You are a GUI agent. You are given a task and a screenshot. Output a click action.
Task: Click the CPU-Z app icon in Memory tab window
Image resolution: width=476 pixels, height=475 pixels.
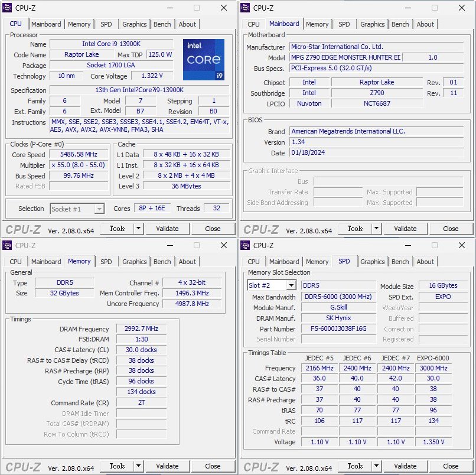(x=7, y=245)
